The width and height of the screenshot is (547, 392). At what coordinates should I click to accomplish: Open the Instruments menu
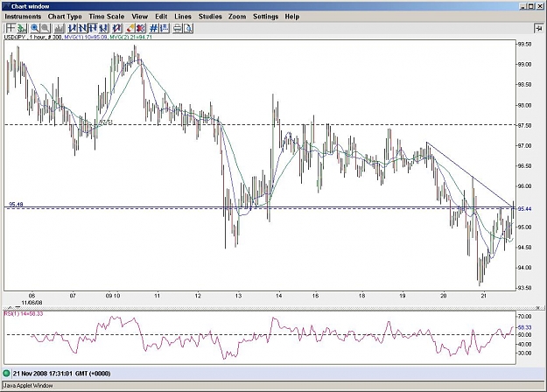coord(23,17)
